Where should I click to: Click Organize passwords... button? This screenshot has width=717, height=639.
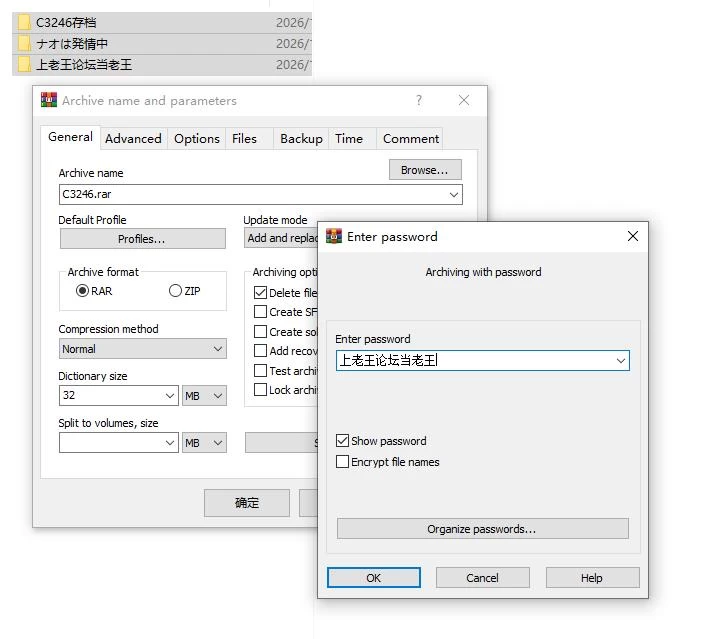pyautogui.click(x=482, y=529)
